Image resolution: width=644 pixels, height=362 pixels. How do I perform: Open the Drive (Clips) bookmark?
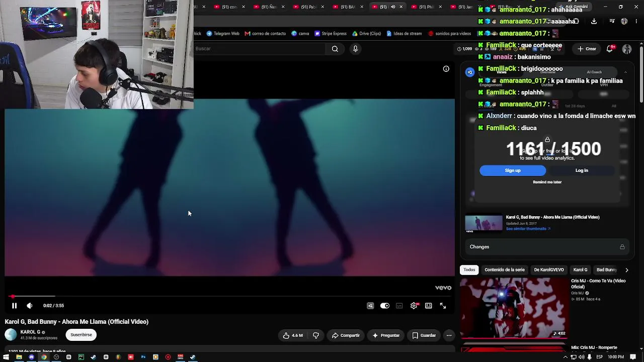[x=366, y=34]
